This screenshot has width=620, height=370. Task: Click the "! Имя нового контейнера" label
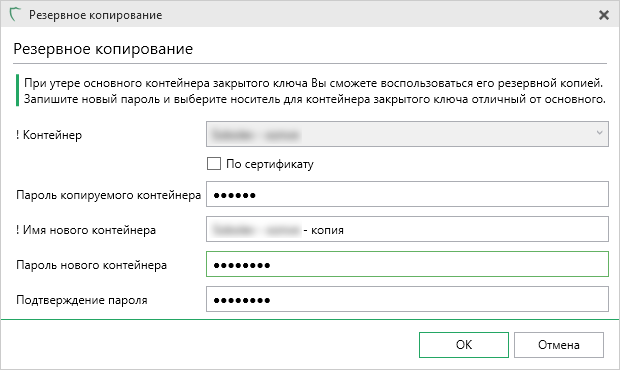pyautogui.click(x=86, y=230)
